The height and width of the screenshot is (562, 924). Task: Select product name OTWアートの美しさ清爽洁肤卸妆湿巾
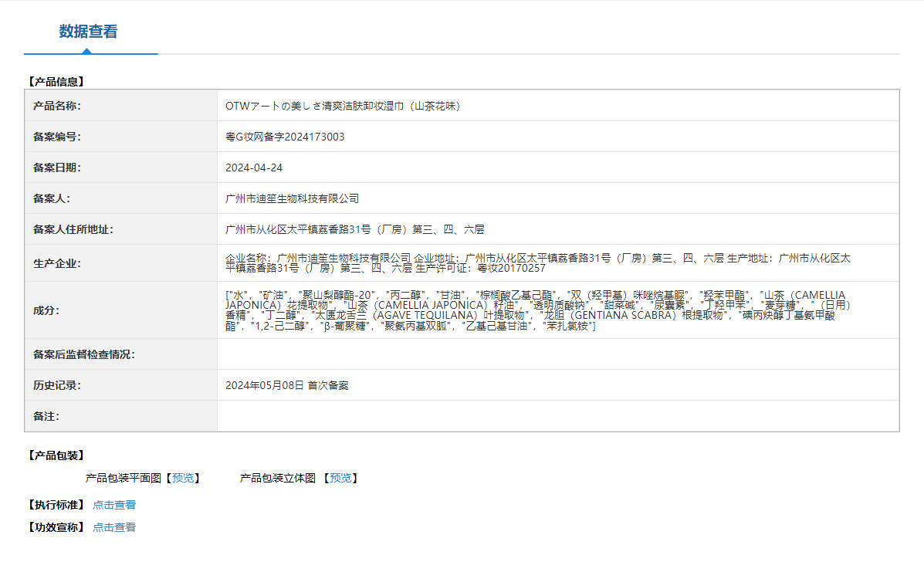(x=343, y=106)
